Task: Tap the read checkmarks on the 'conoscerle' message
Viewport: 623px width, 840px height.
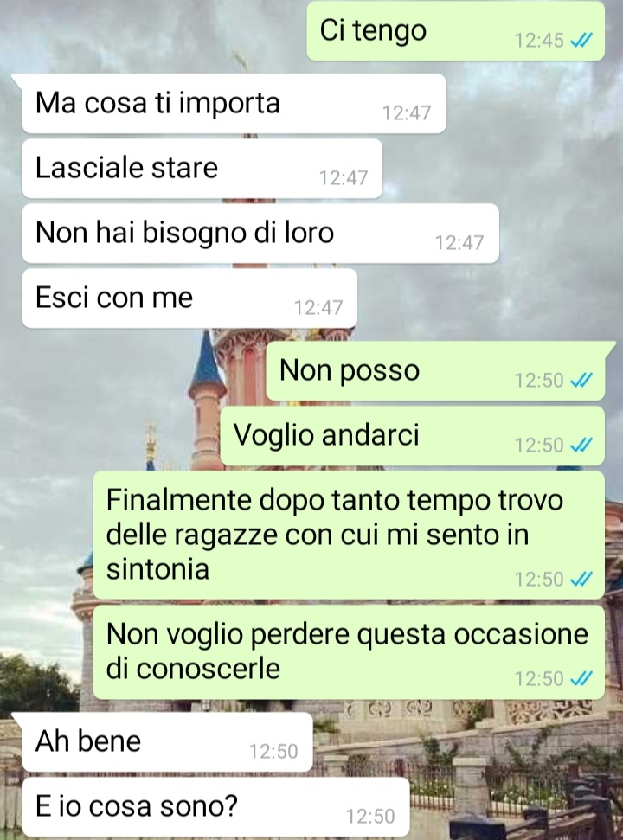Action: coord(581,678)
